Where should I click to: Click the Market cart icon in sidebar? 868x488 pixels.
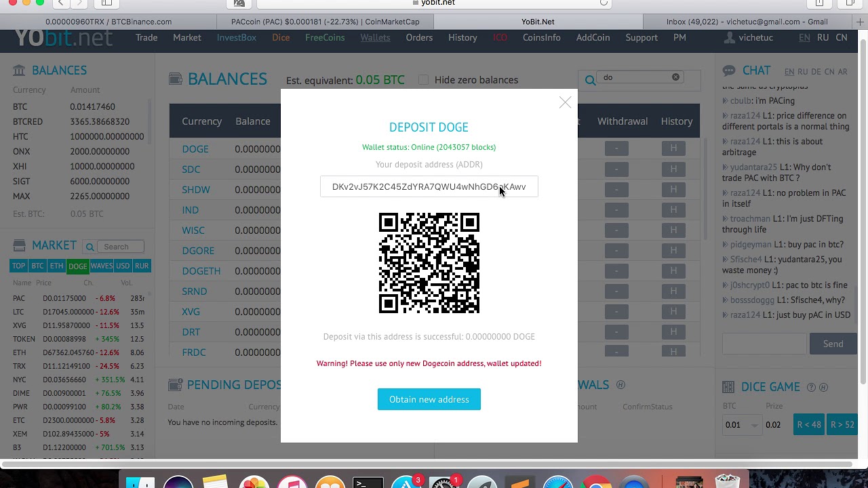(x=19, y=245)
